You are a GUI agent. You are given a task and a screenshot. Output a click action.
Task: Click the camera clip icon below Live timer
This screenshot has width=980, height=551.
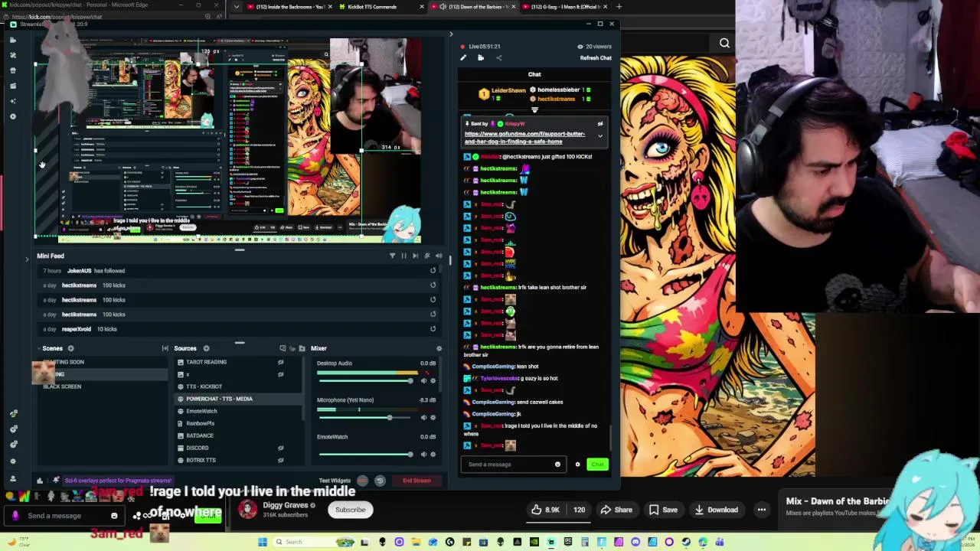(481, 58)
